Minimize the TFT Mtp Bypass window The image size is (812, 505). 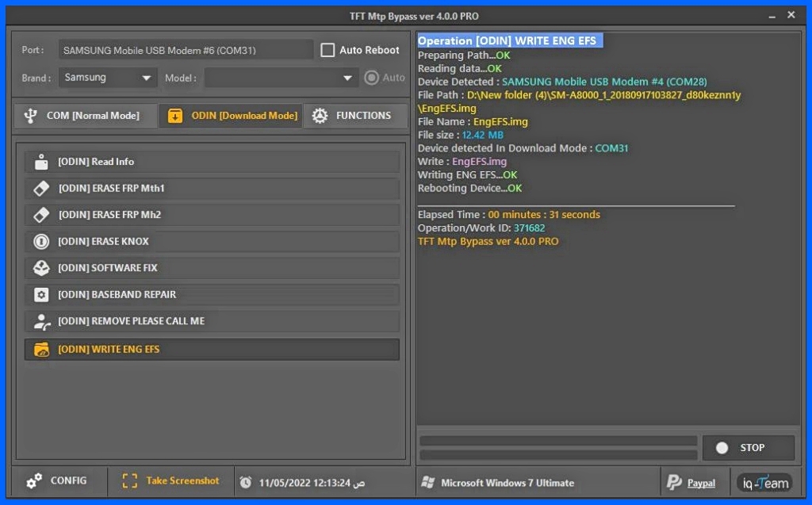pos(772,16)
